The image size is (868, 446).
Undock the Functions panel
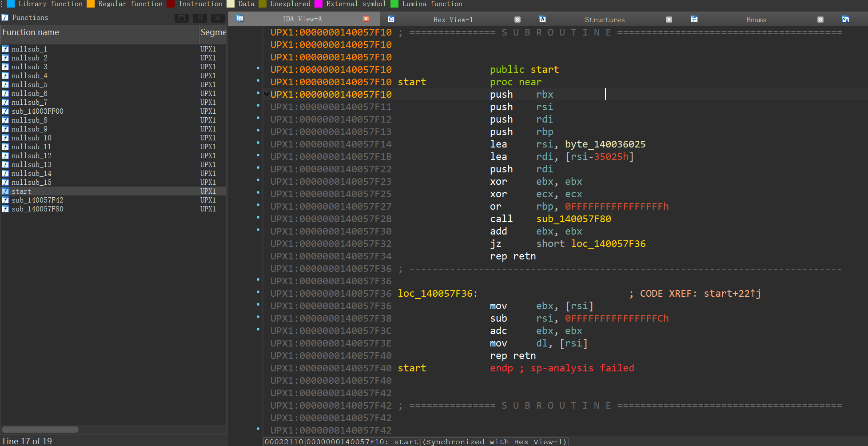coord(182,18)
